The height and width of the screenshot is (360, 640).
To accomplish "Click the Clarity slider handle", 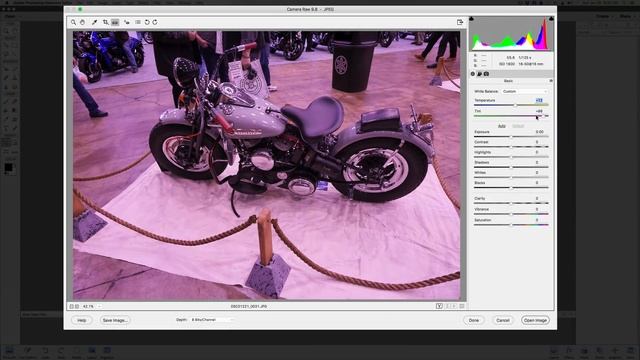I will 511,203.
